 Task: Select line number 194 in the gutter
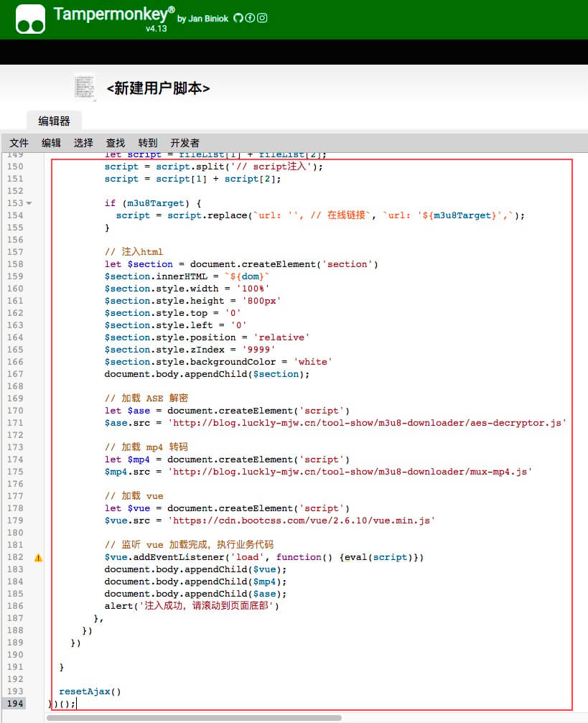(14, 704)
